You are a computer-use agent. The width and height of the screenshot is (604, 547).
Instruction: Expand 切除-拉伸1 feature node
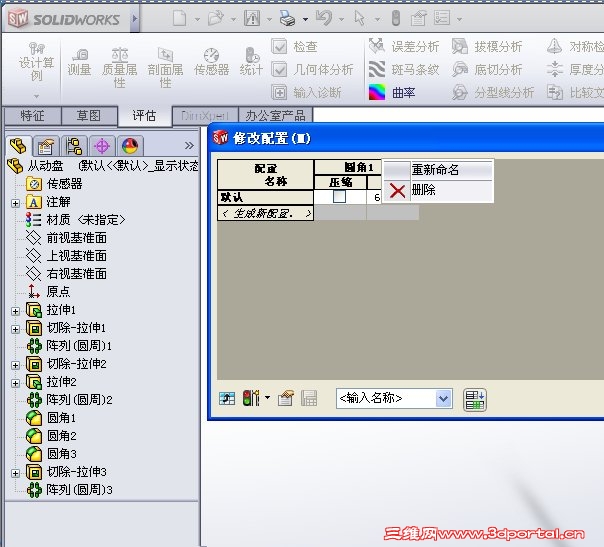(x=15, y=329)
